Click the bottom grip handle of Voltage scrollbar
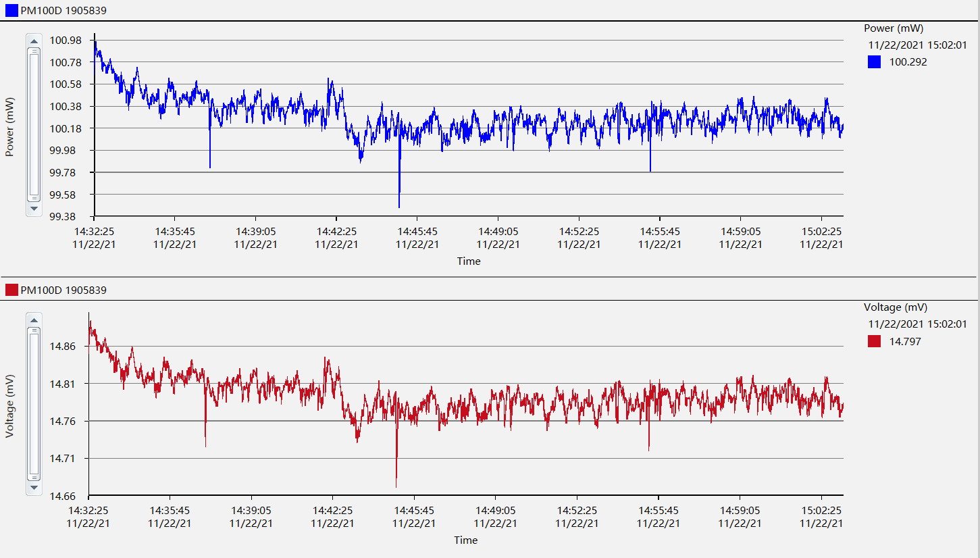Screen dimensions: 980x558 pos(34,476)
